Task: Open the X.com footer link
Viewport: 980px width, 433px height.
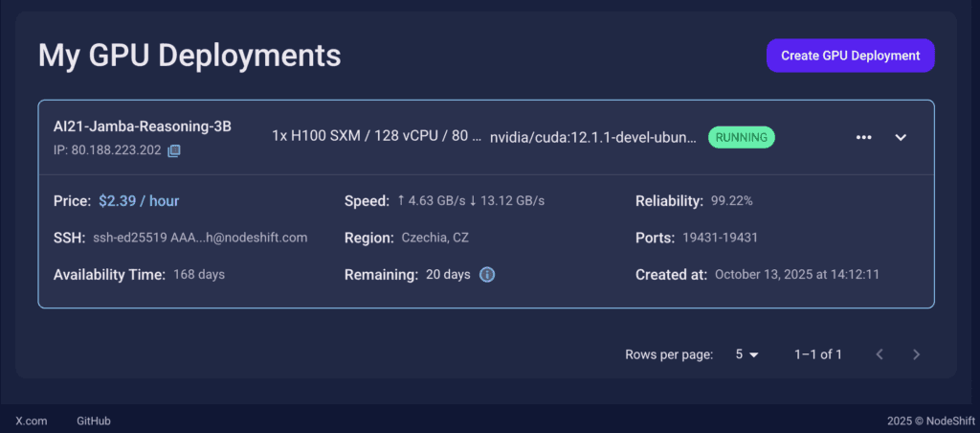Action: [32, 421]
